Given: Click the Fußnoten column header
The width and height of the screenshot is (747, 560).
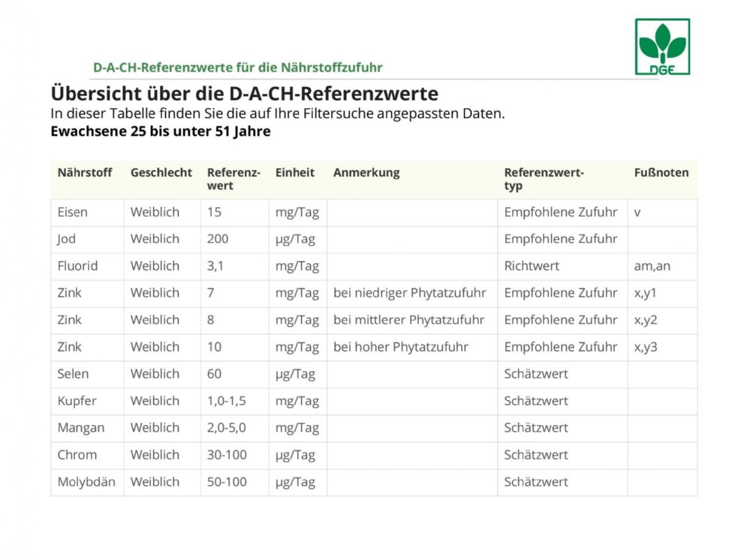Looking at the screenshot, I should pyautogui.click(x=661, y=173).
